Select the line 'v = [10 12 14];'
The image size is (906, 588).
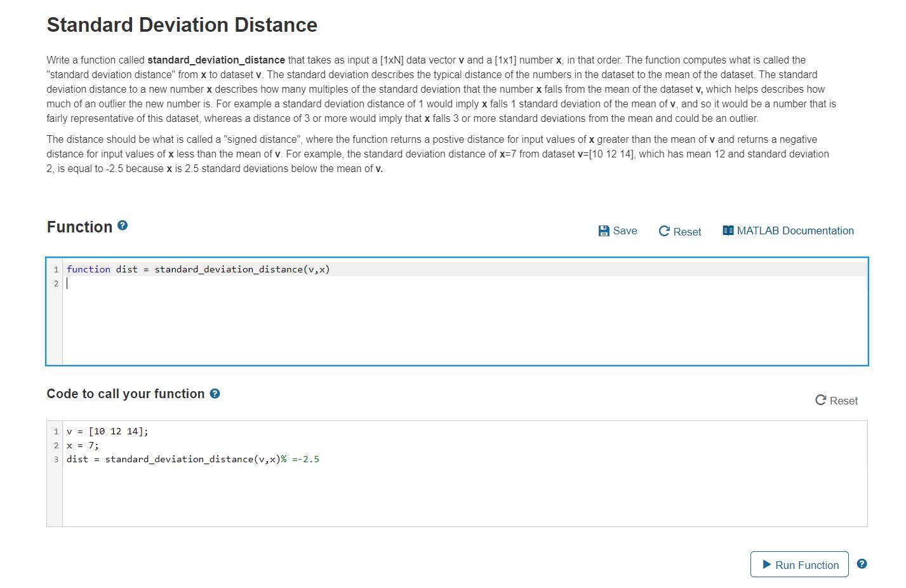[x=106, y=431]
